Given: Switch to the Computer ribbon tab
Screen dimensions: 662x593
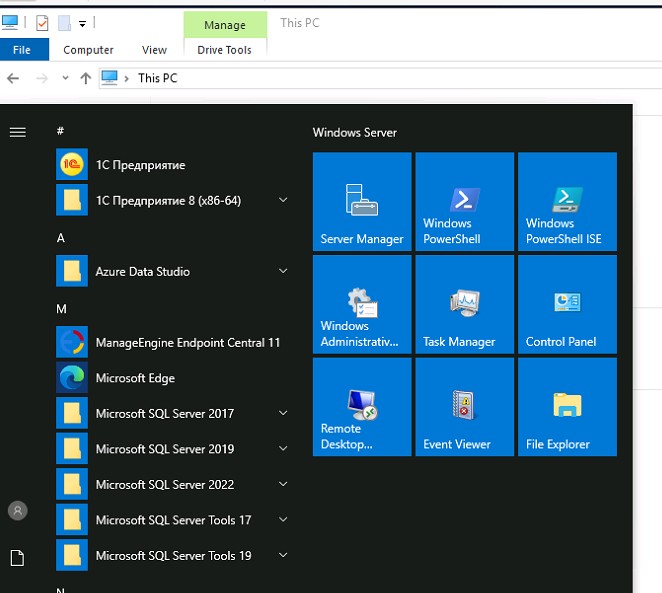Looking at the screenshot, I should pos(88,50).
